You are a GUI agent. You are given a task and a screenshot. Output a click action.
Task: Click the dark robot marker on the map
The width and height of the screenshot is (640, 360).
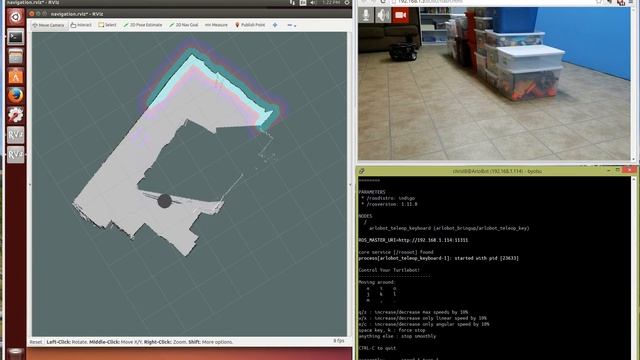pos(164,201)
